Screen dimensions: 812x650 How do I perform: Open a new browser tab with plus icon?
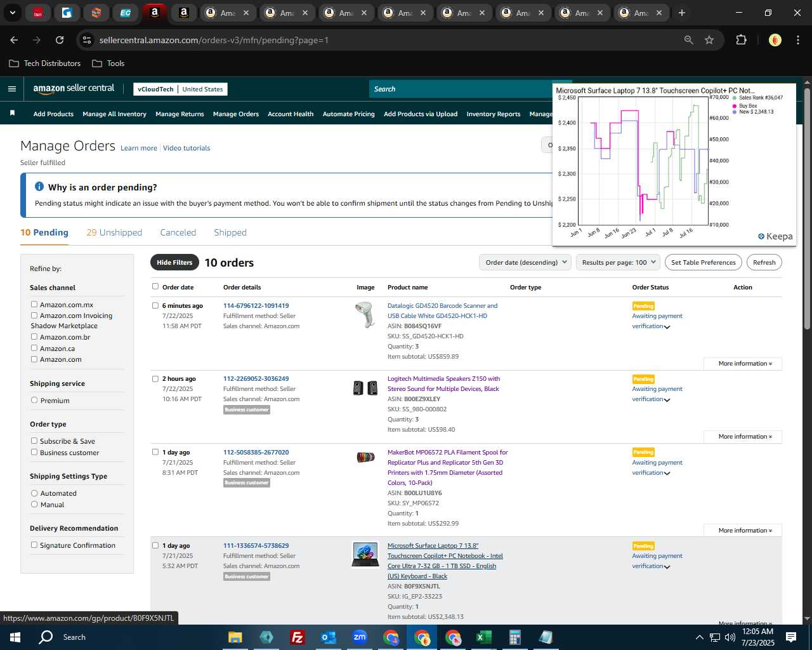(x=681, y=13)
